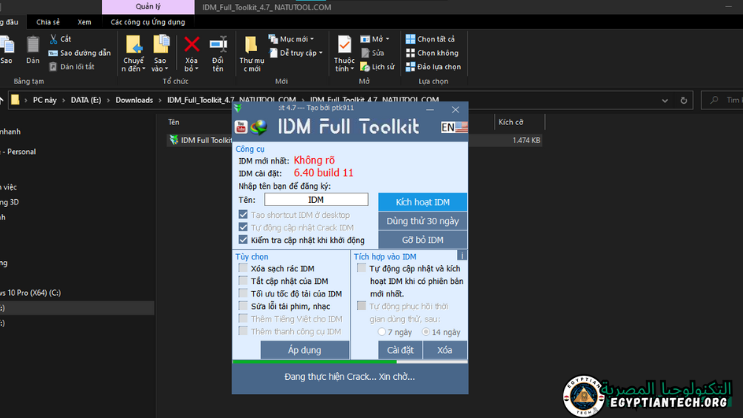The height and width of the screenshot is (418, 743).
Task: Select the 7 ngày radio option
Action: 382,331
